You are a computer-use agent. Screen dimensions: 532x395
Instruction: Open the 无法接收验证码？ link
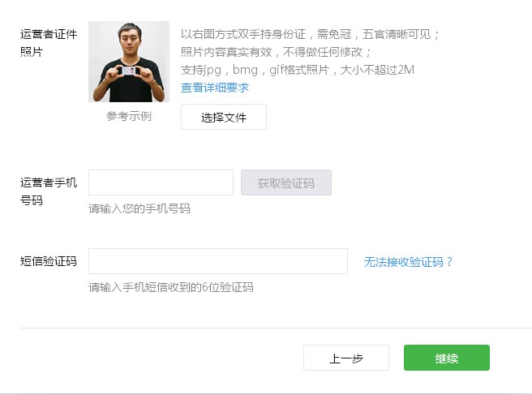click(x=408, y=262)
